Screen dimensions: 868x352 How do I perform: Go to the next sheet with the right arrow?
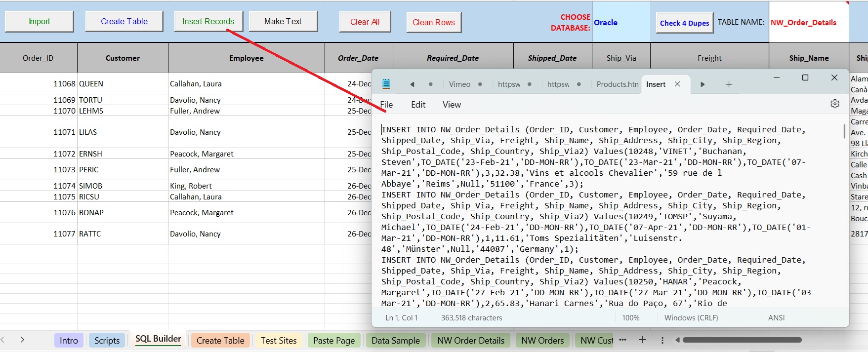[22, 340]
